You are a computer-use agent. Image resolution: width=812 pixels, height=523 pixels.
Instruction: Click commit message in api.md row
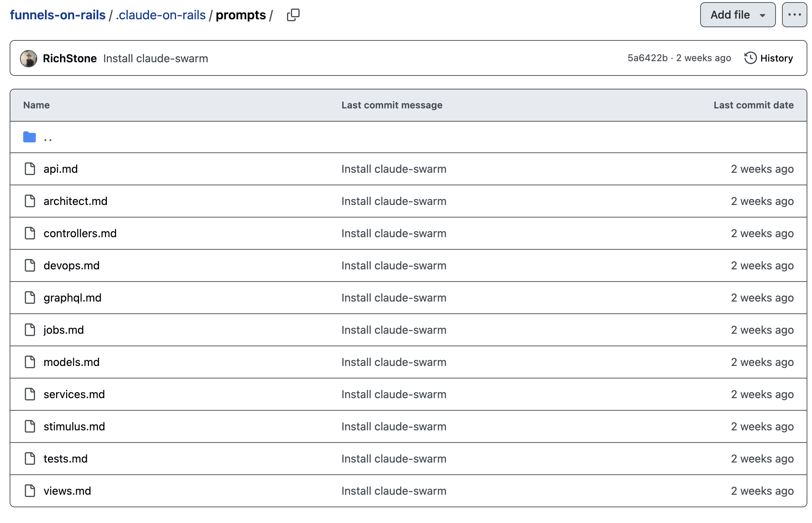click(x=394, y=169)
